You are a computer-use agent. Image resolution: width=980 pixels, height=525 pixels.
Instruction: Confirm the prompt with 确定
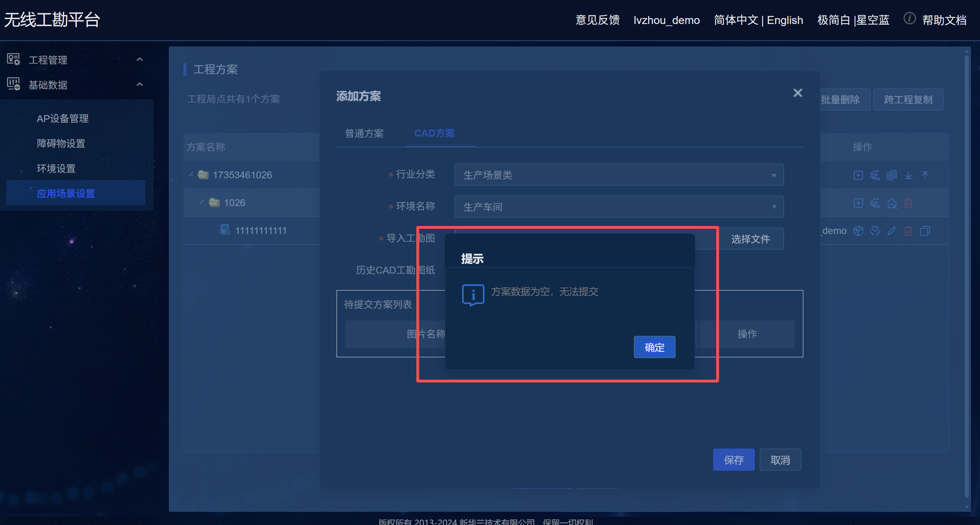[654, 347]
